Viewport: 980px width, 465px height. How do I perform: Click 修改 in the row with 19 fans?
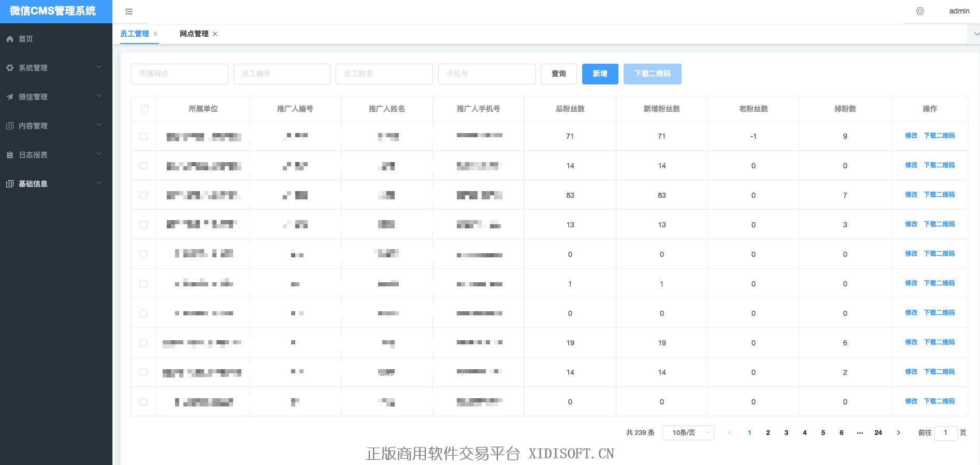click(911, 342)
